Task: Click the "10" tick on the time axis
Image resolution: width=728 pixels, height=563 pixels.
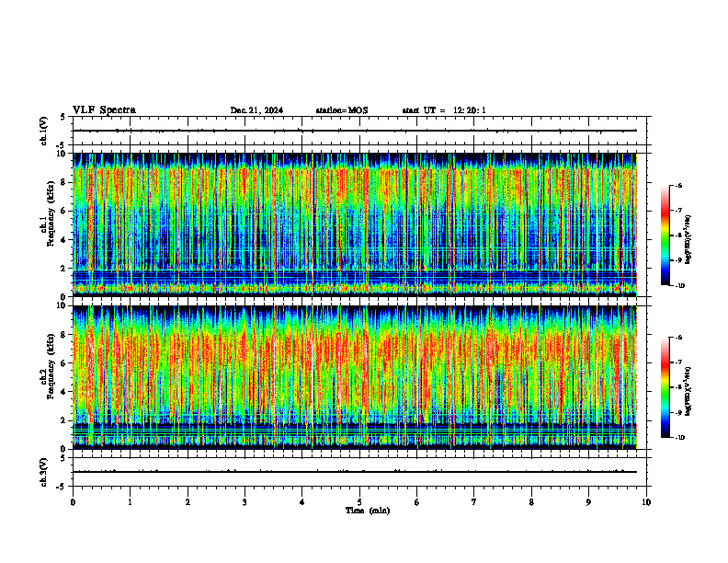Action: pos(646,502)
